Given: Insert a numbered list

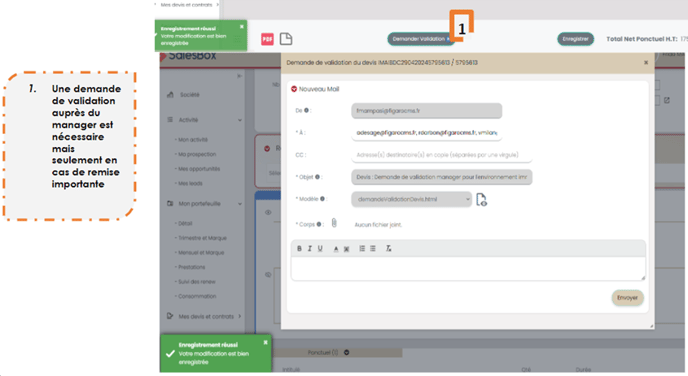Looking at the screenshot, I should coord(362,249).
